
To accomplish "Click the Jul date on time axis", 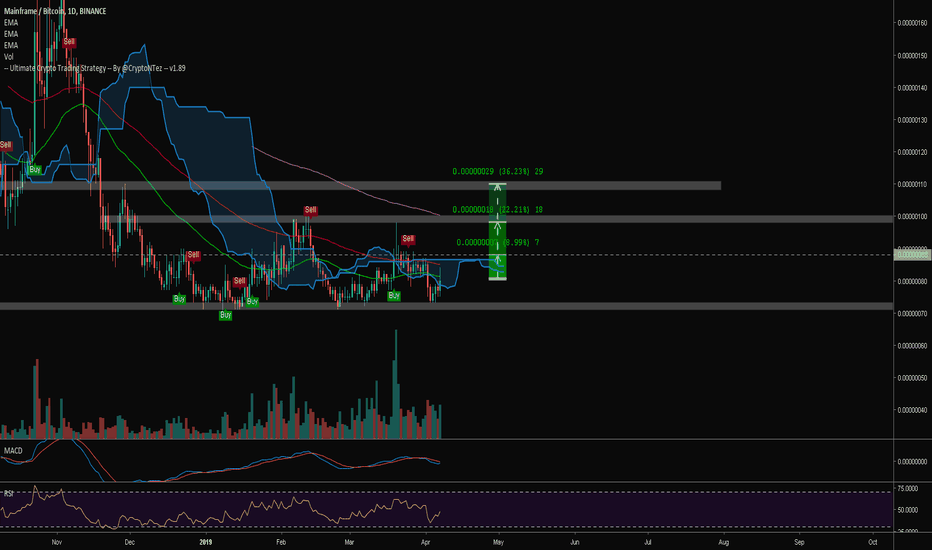I will click(x=648, y=542).
